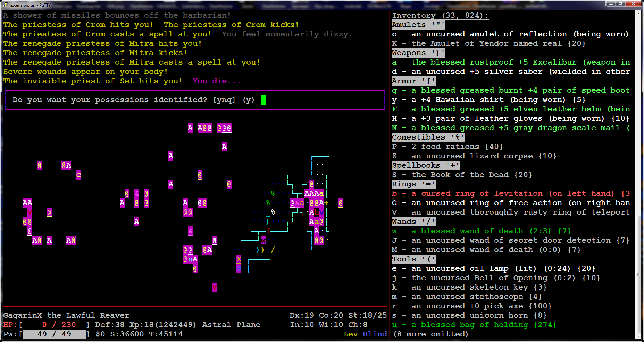Click the 'Astral Plane' location text

(231, 325)
